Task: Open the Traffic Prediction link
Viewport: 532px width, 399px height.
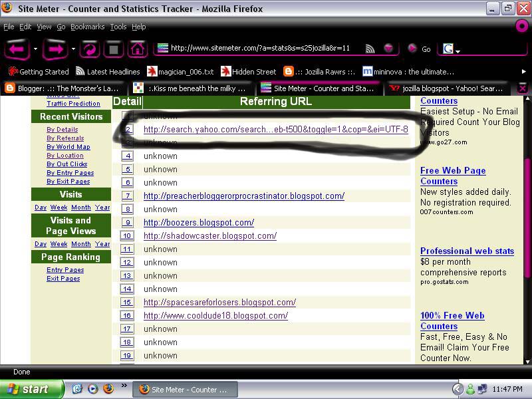Action: 74,104
